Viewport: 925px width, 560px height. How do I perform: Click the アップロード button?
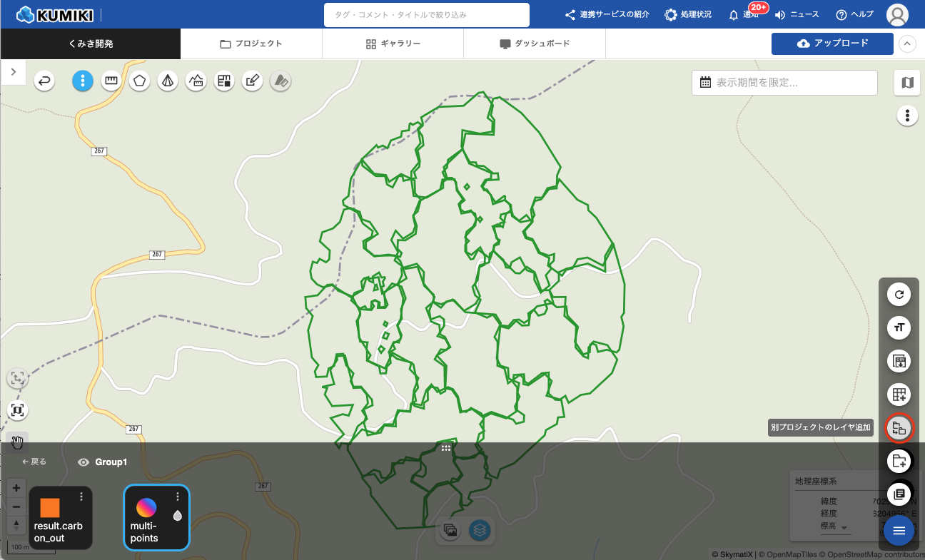coord(832,44)
